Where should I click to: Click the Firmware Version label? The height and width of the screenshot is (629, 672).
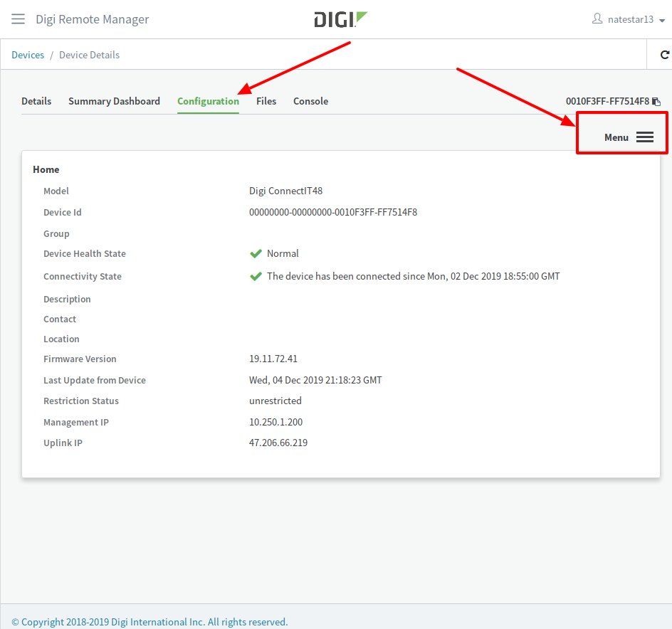80,359
